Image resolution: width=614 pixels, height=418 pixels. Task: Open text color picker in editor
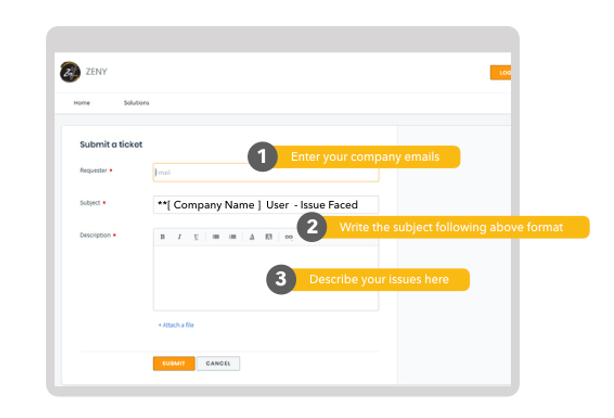pyautogui.click(x=252, y=236)
